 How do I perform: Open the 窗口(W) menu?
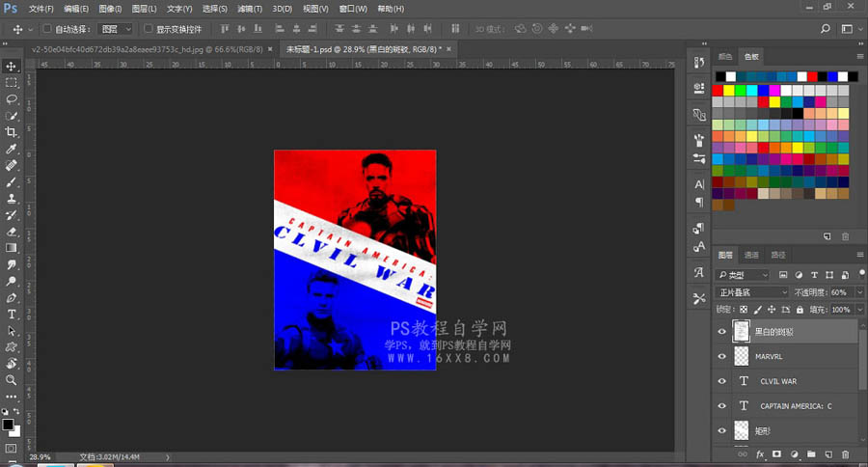pos(353,9)
